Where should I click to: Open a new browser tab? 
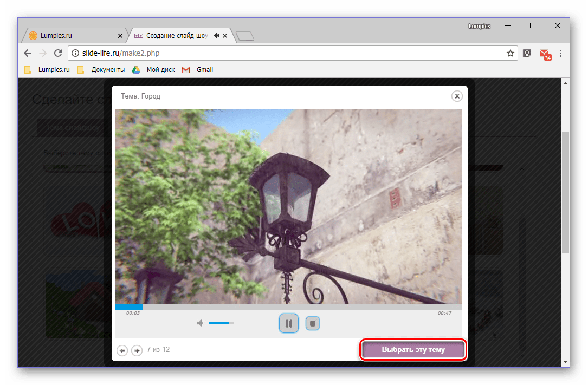point(245,36)
